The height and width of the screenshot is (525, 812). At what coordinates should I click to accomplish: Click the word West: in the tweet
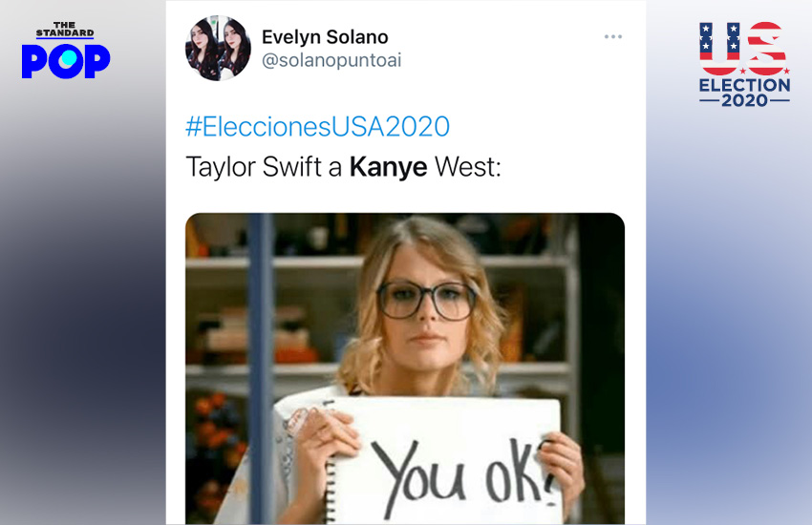468,167
